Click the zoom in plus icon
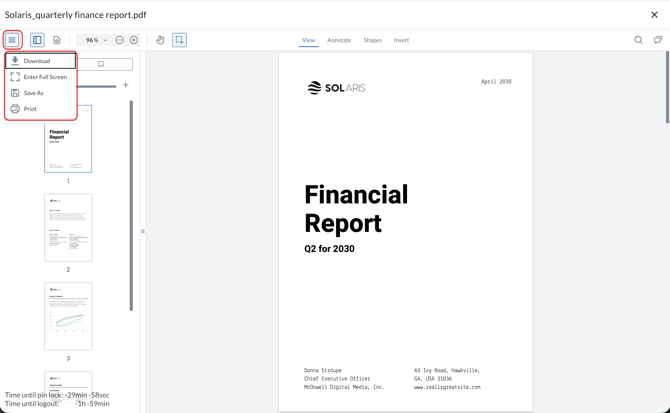 point(134,40)
